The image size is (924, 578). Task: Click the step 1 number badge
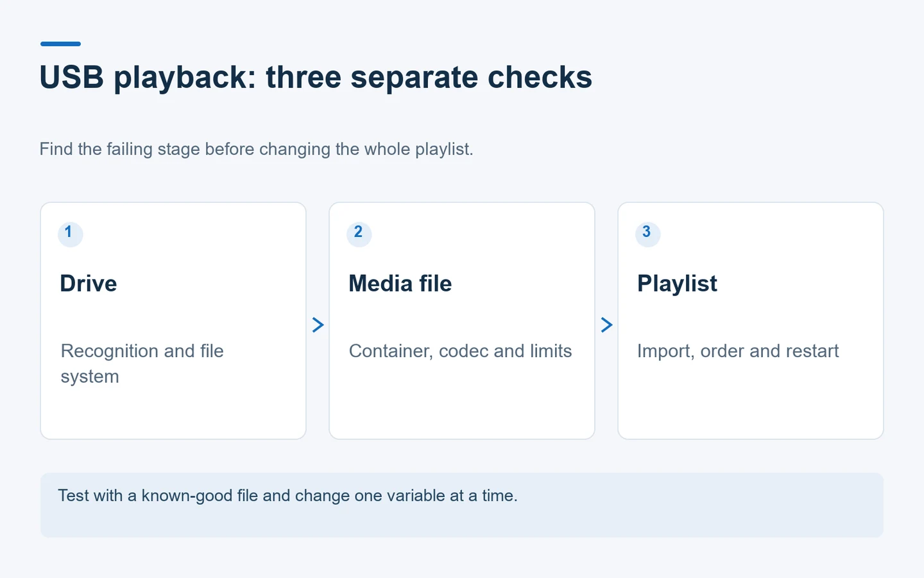(70, 234)
